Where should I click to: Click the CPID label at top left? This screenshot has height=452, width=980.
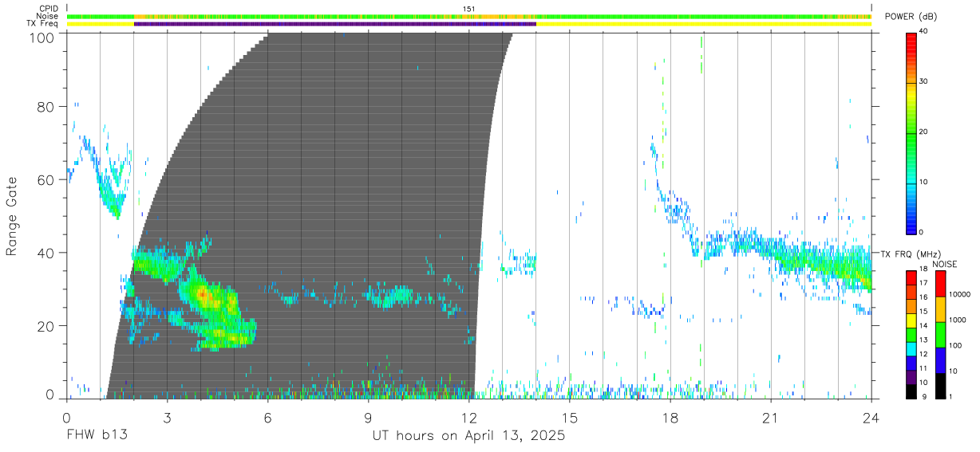click(48, 9)
